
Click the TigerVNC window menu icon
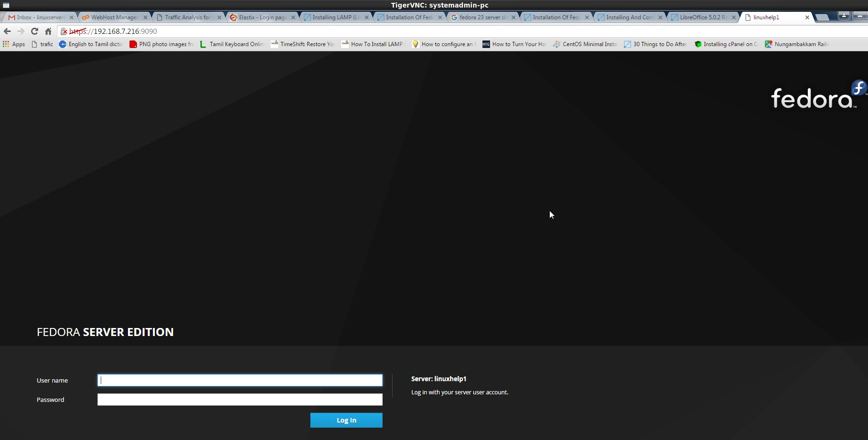[6, 5]
